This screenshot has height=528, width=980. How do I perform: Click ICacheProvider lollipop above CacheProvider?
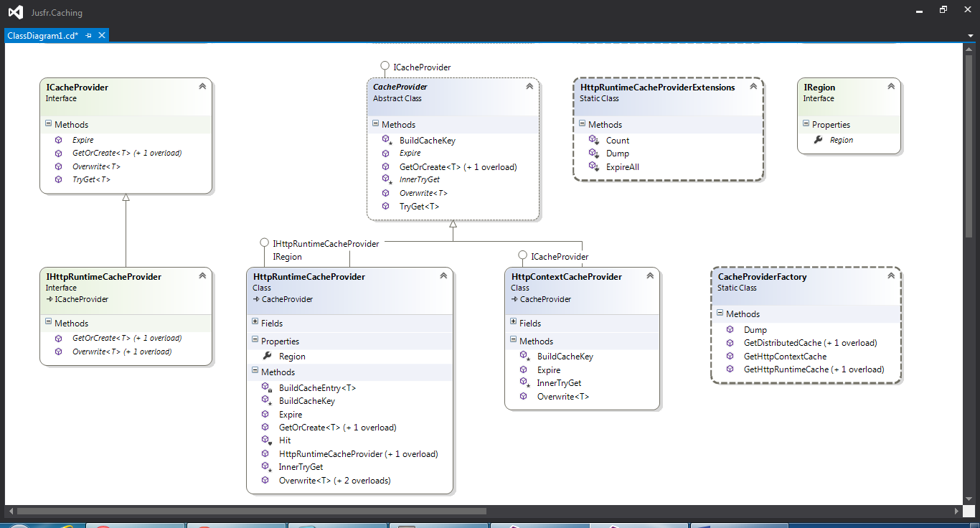click(385, 66)
